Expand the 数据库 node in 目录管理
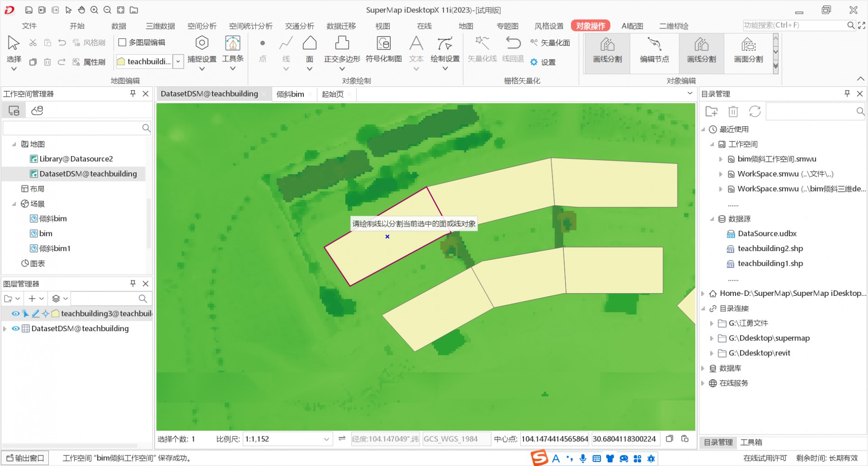The image size is (868, 466). point(703,368)
